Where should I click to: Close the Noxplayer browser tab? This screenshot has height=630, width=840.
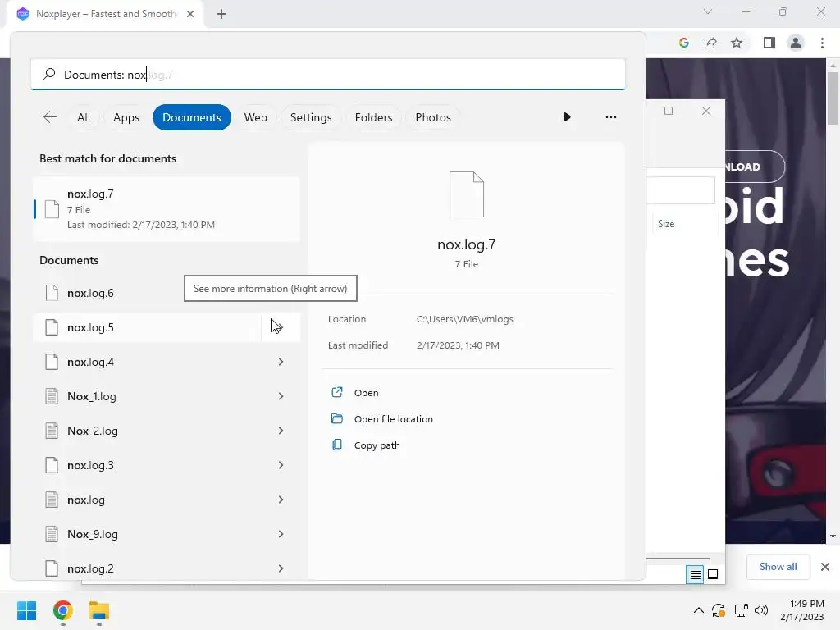pyautogui.click(x=190, y=14)
